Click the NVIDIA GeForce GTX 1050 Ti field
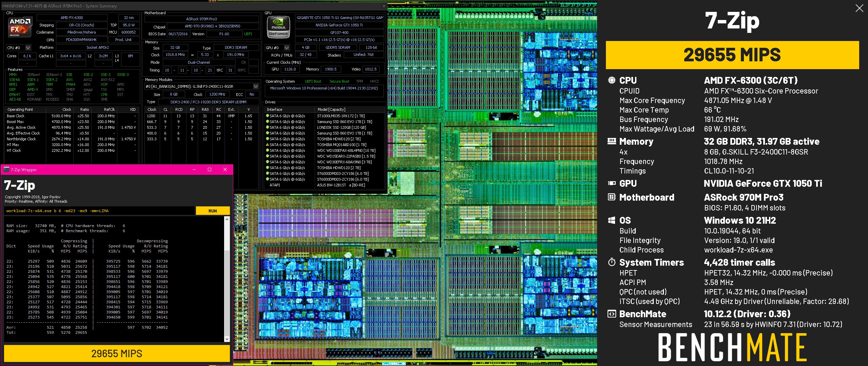Image resolution: width=868 pixels, height=366 pixels. pyautogui.click(x=339, y=25)
